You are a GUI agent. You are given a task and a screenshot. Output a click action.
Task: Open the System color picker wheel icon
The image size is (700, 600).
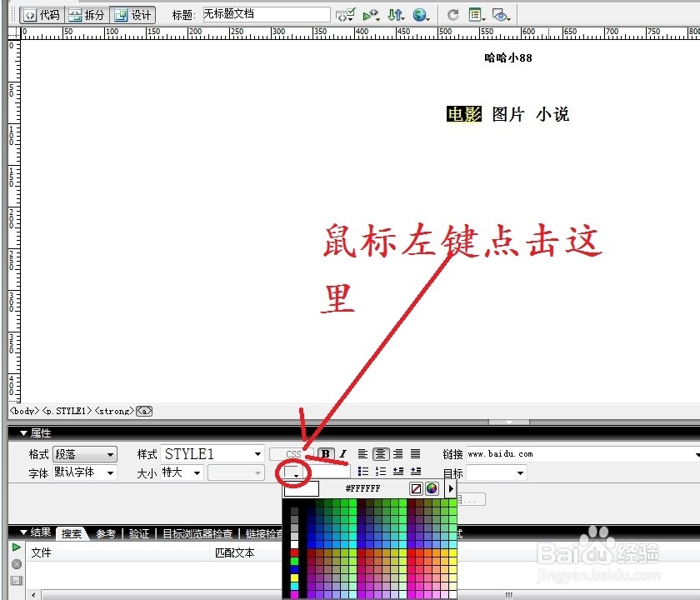(432, 488)
